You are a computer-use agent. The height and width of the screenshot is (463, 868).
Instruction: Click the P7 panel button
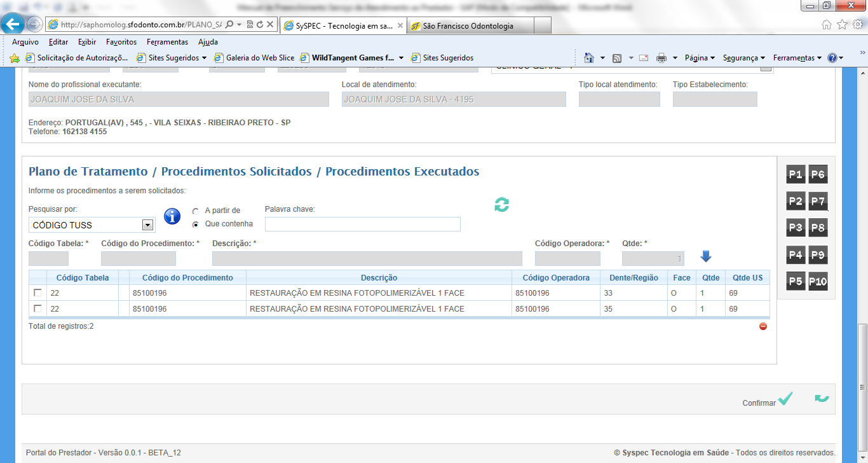[818, 202]
